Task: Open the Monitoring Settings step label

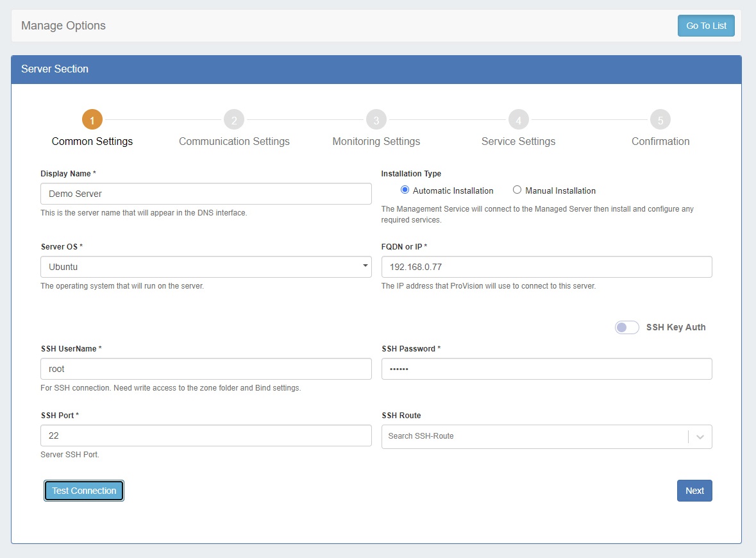Action: tap(376, 141)
